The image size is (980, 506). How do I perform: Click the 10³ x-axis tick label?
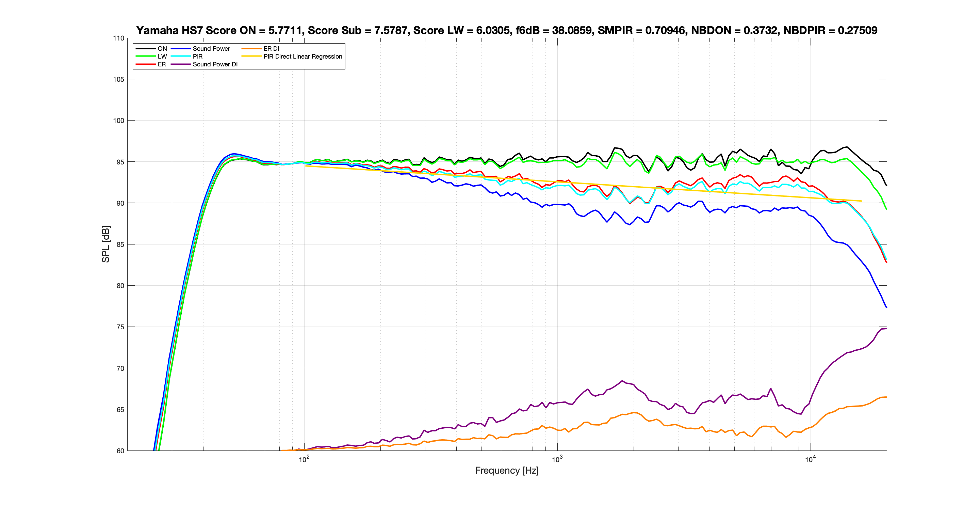click(x=557, y=459)
